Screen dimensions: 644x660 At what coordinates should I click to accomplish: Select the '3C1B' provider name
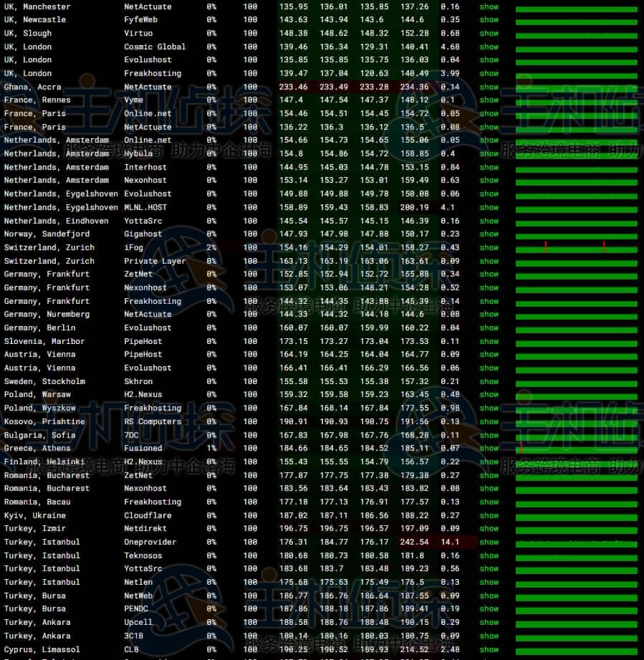click(133, 636)
